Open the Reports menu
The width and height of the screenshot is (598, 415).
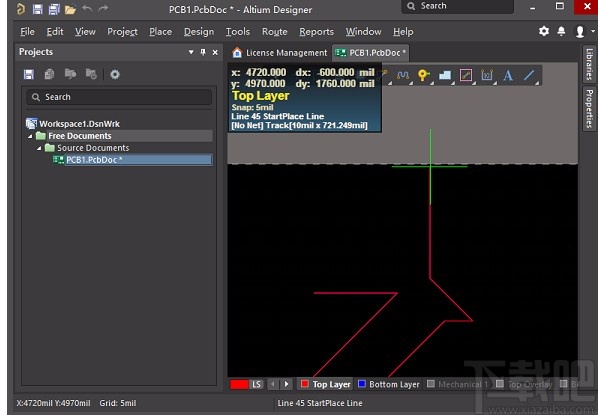click(316, 32)
